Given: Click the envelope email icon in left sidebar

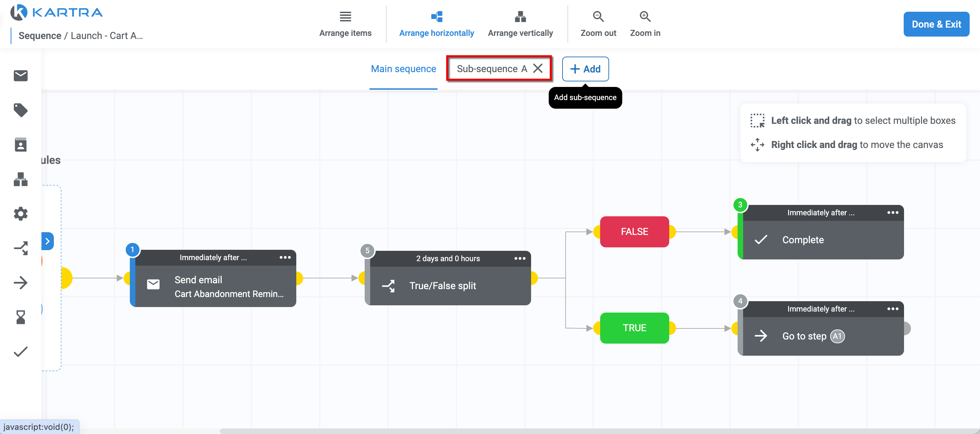Looking at the screenshot, I should 20,76.
